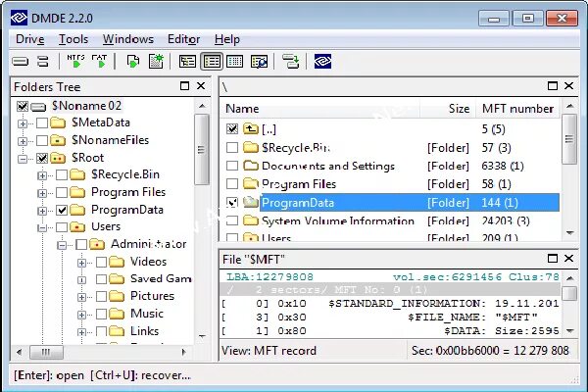Click the recover files toolbar icon

tap(132, 61)
